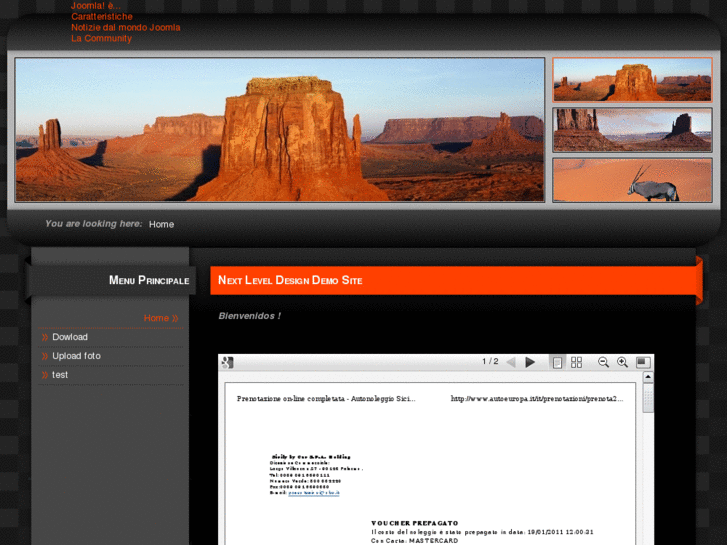The width and height of the screenshot is (727, 545).
Task: Open the document in full-screen window
Action: (643, 362)
